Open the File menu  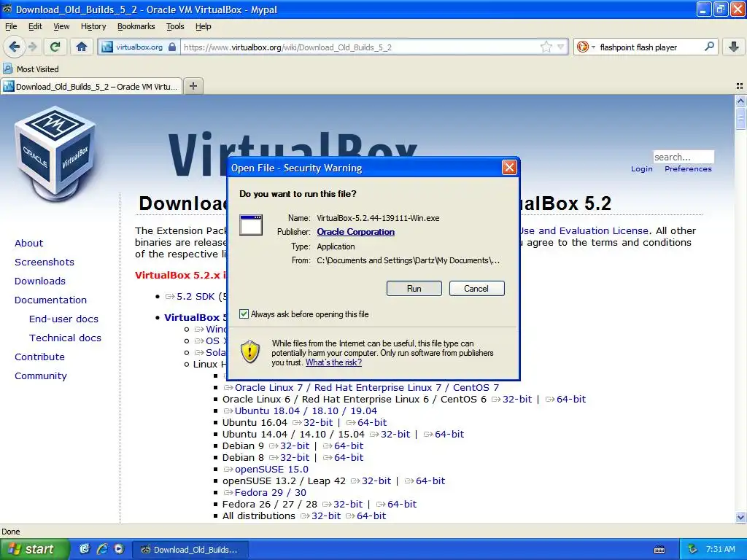[x=11, y=26]
